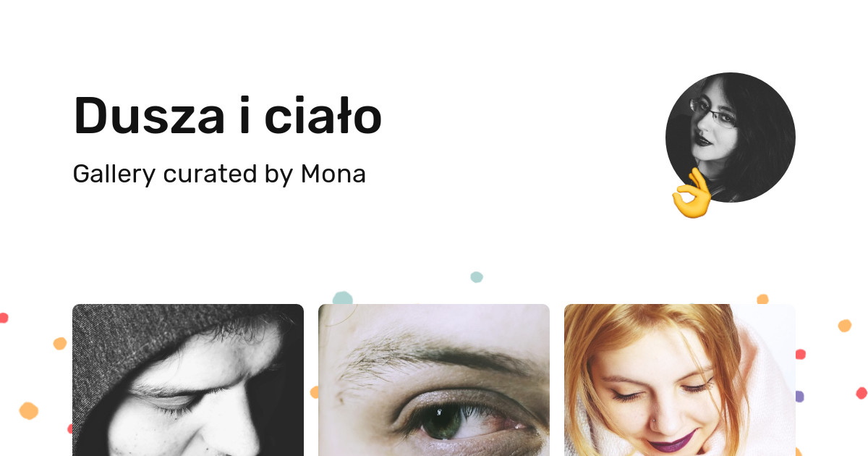Screen dimensions: 868x456
Task: Click the purple confetti dot beside the redhead photo
Action: pos(799,397)
